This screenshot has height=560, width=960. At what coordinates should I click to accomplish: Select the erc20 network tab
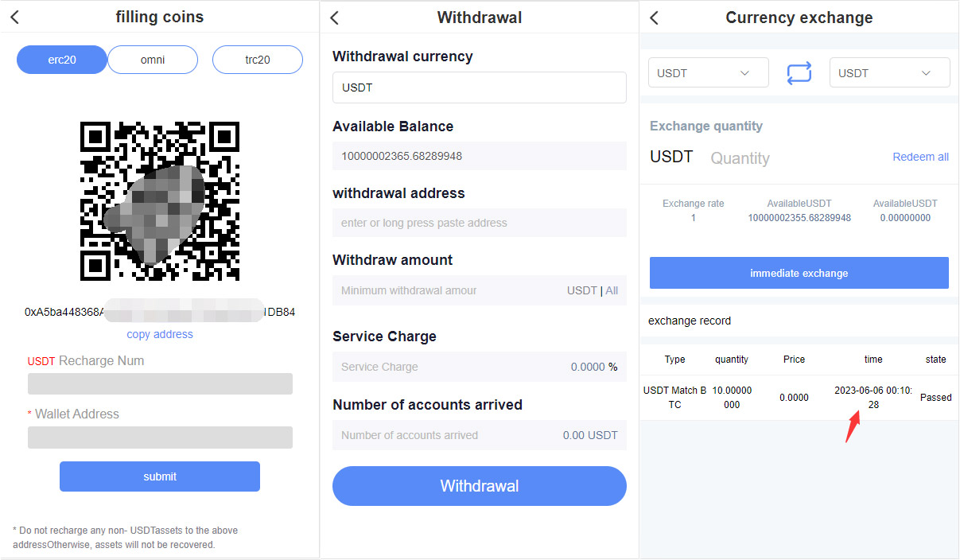(x=62, y=60)
